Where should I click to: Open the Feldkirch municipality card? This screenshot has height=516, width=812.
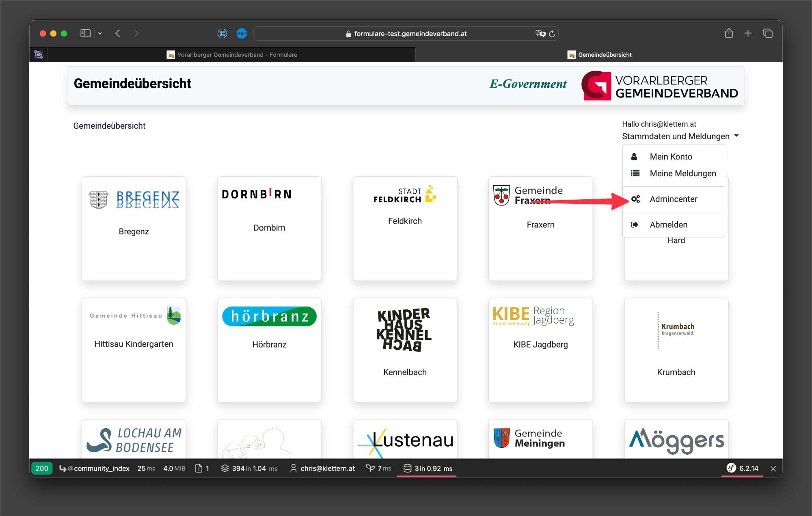(x=405, y=229)
